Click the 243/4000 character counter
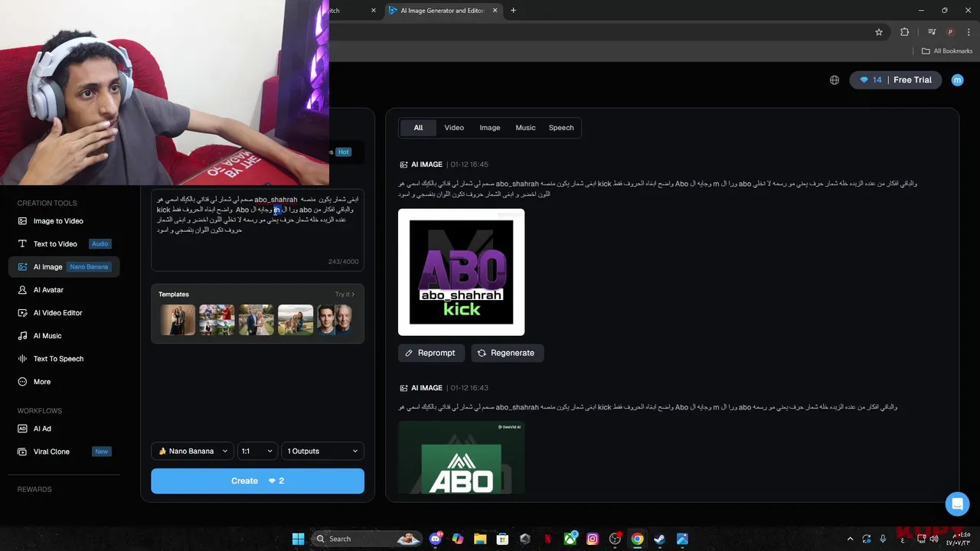 343,262
